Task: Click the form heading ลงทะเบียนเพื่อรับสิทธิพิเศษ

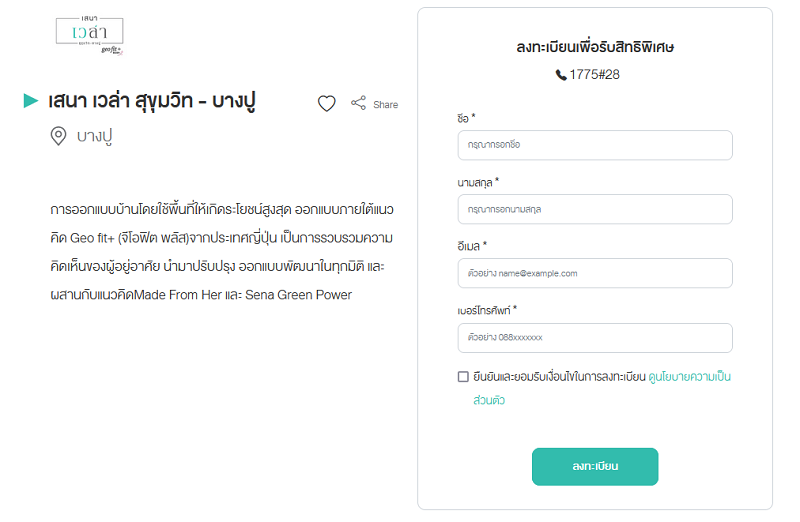Action: 595,47
